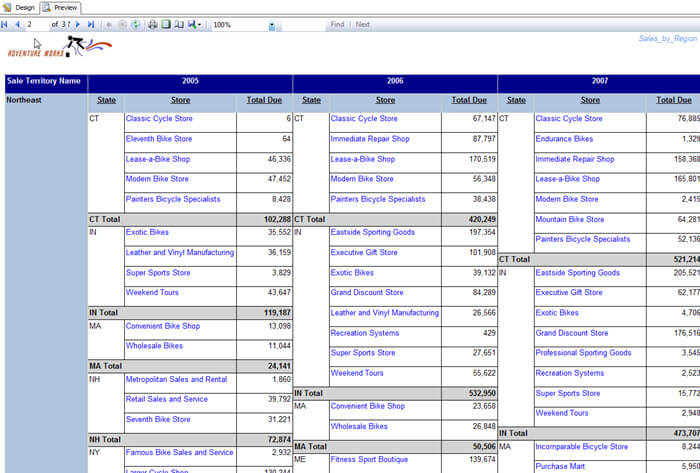This screenshot has width=700, height=473.
Task: Advance to the next report page
Action: pyautogui.click(x=78, y=25)
